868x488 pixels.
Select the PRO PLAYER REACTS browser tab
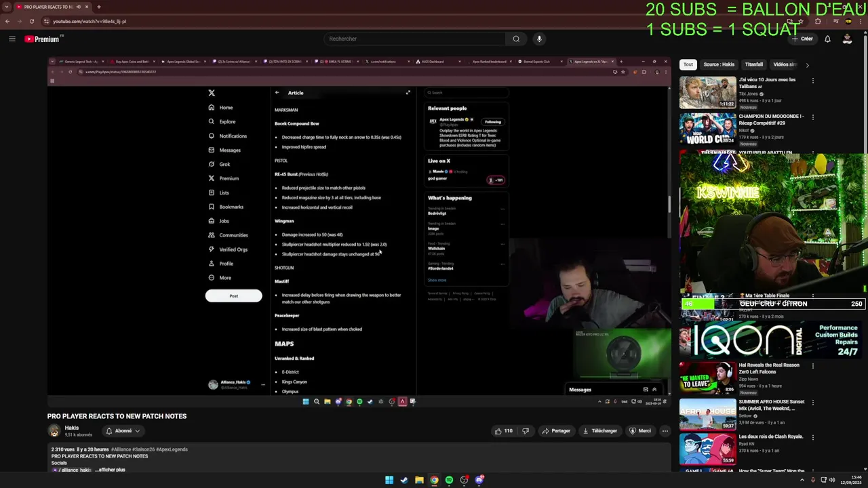[53, 7]
